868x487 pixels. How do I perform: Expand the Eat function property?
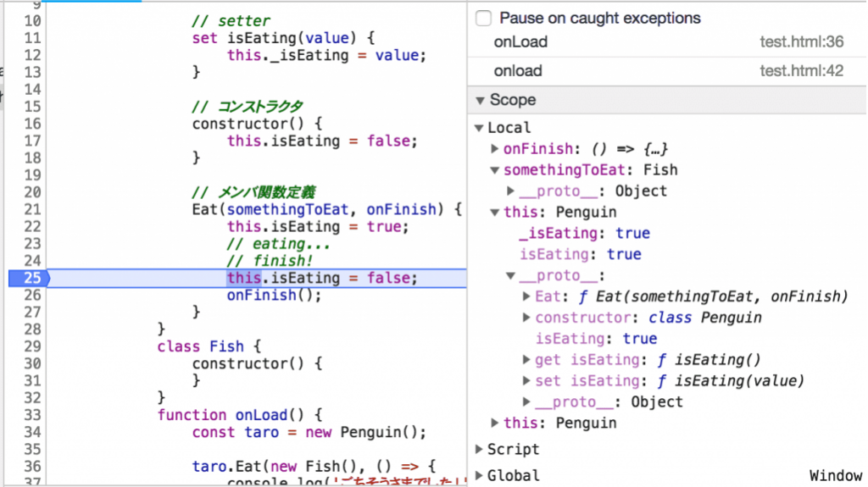526,296
